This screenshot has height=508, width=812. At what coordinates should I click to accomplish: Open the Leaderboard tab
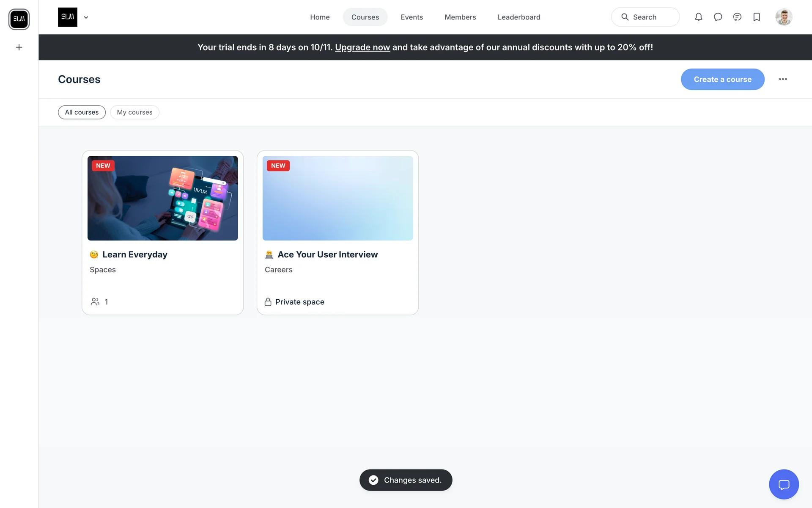[518, 17]
